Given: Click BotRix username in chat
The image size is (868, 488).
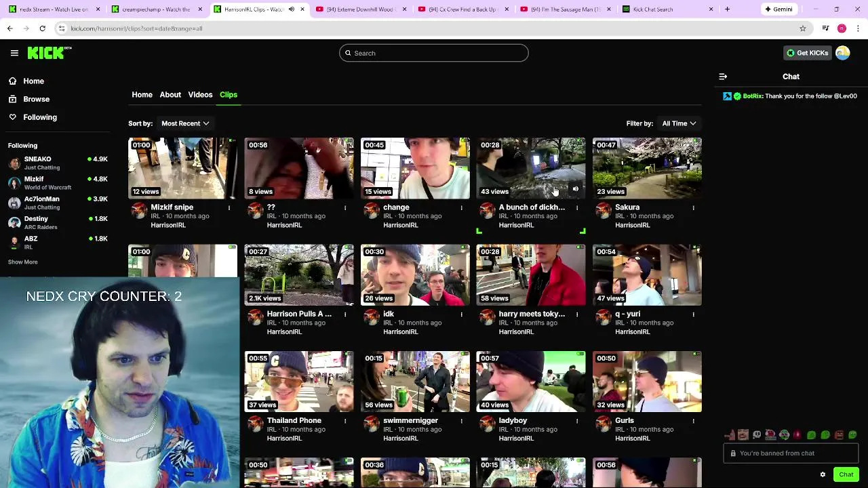Looking at the screenshot, I should (x=752, y=96).
